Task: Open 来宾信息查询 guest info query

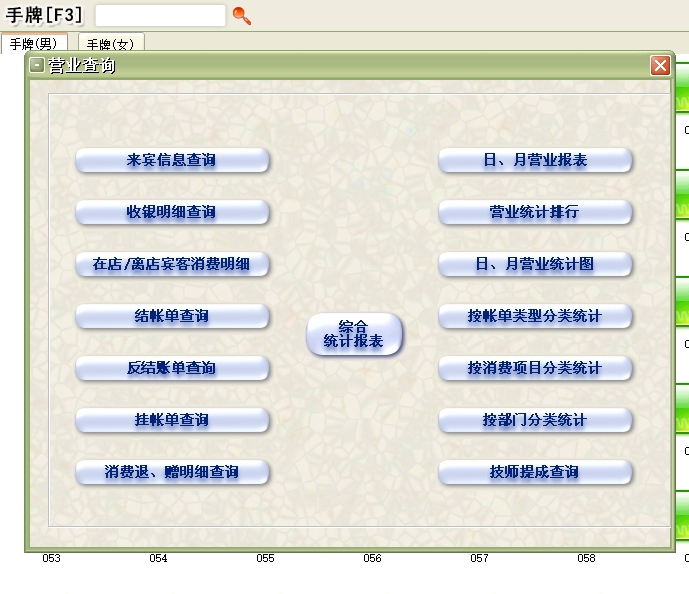Action: coord(172,160)
